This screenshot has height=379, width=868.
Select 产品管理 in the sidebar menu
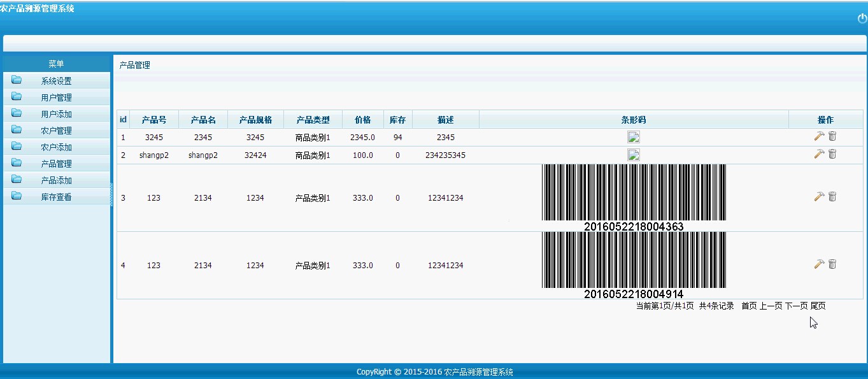click(x=56, y=164)
